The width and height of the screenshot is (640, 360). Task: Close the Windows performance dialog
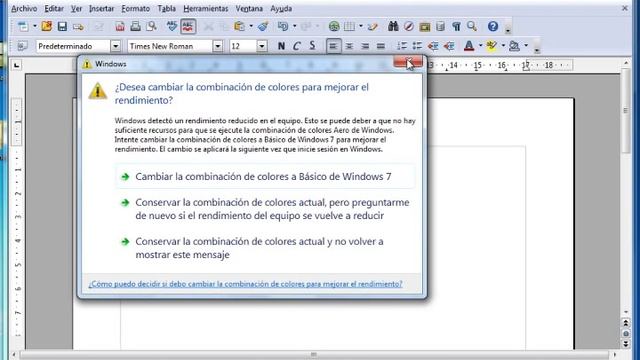[x=408, y=62]
